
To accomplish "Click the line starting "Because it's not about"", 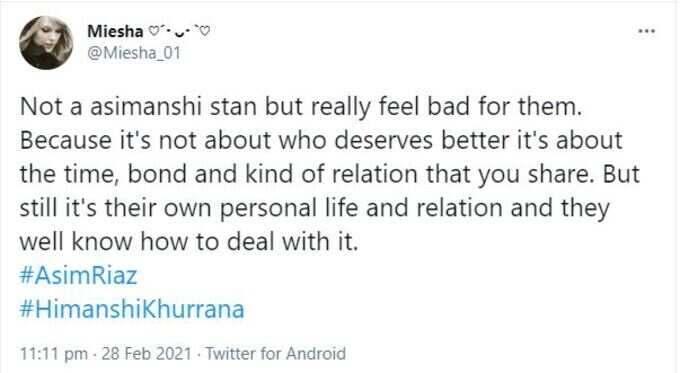I will point(321,141).
